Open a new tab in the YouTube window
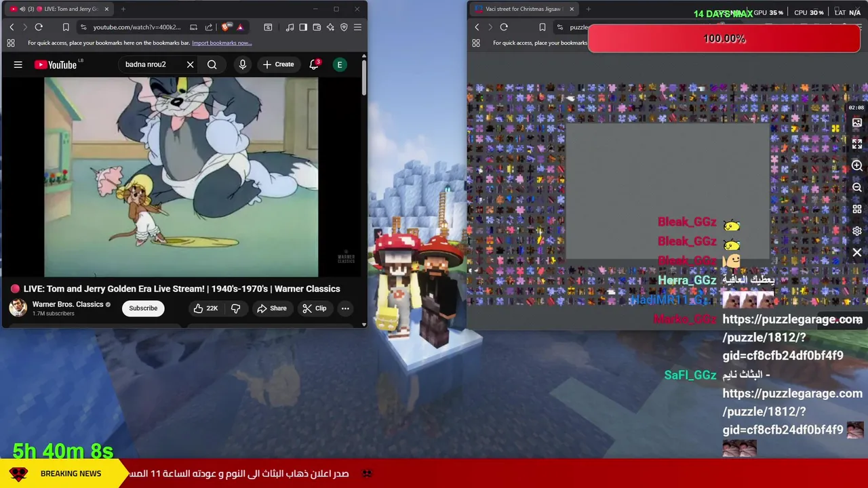The image size is (868, 488). click(x=123, y=9)
